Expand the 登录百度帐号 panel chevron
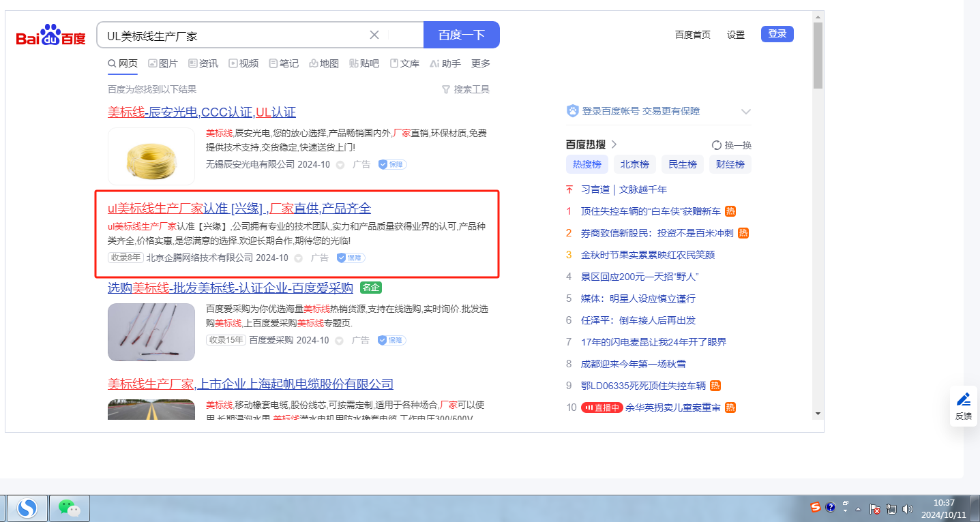Screen dimensions: 980x522 [x=745, y=112]
